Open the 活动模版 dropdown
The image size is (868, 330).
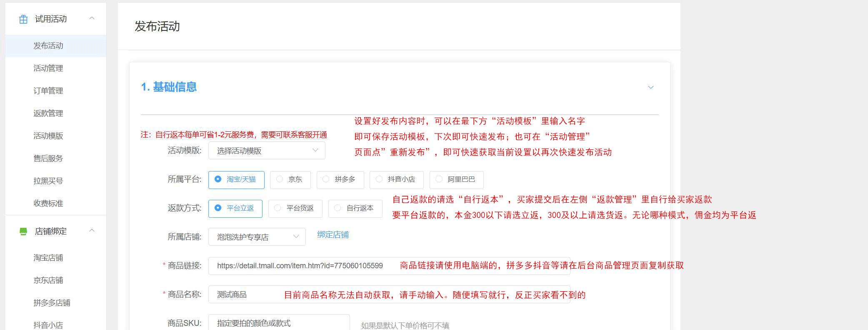pyautogui.click(x=266, y=151)
